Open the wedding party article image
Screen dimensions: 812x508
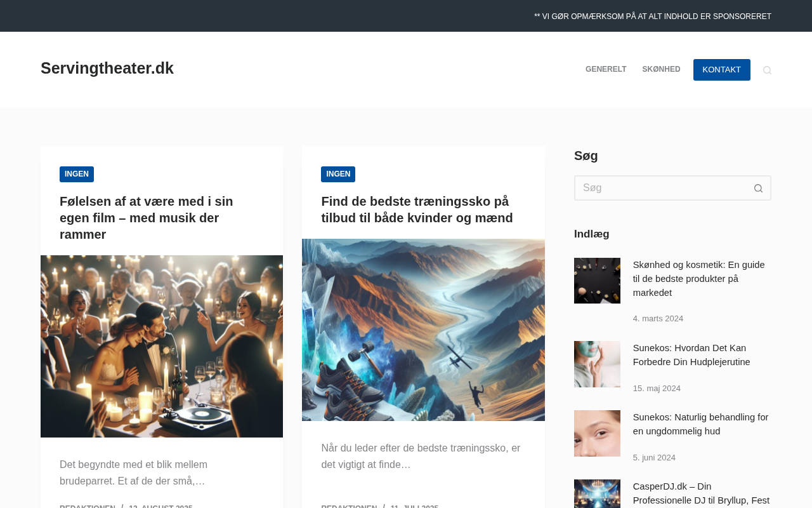coord(162,346)
